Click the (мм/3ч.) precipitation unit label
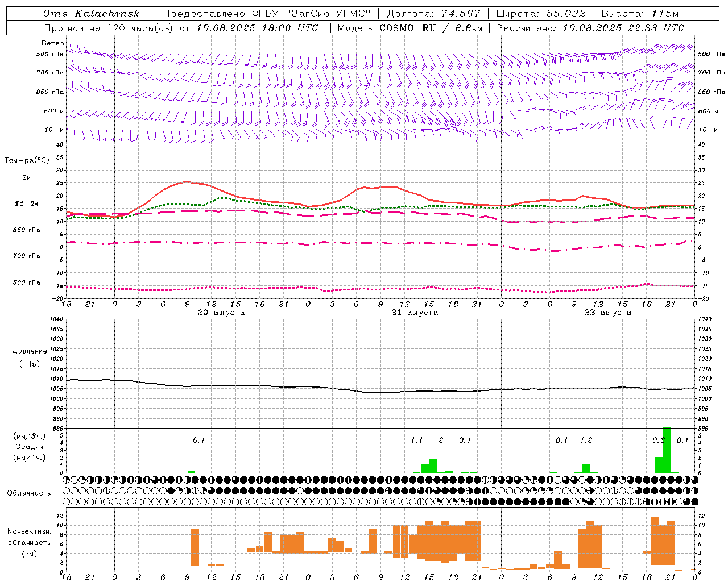This screenshot has width=728, height=582. pyautogui.click(x=30, y=436)
